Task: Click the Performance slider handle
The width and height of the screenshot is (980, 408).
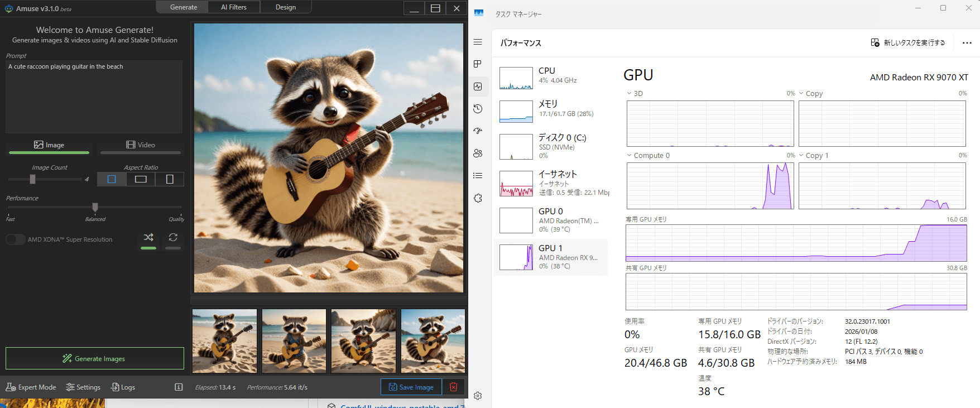Action: [x=95, y=207]
